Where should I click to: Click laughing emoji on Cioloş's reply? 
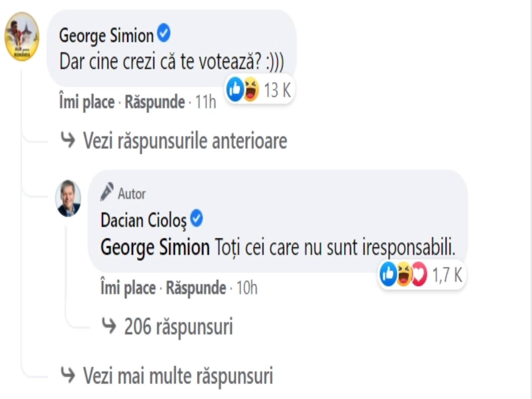[x=404, y=275]
